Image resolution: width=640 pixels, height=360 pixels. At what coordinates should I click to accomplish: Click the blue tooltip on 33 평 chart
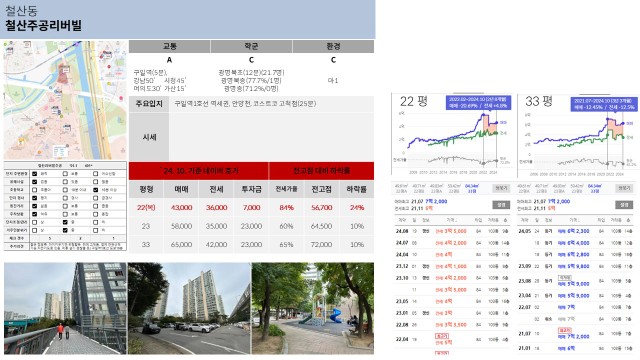(x=603, y=104)
